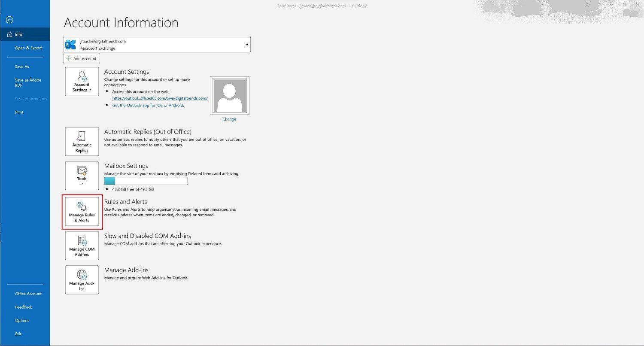
Task: Open the outlook.office365.com web access link
Action: point(160,98)
